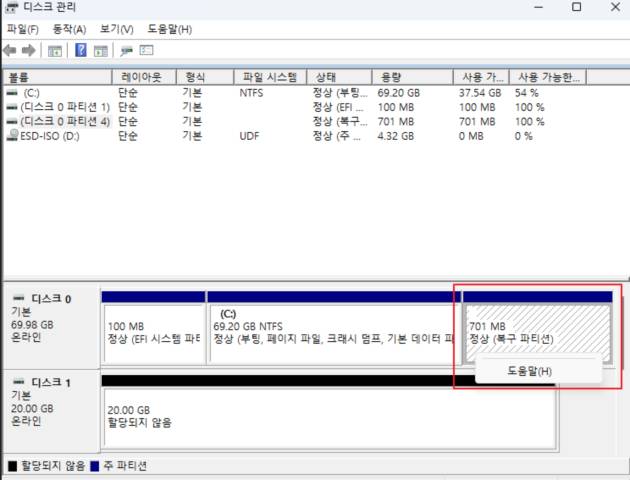This screenshot has height=480, width=630.
Task: Click the blue Help question mark icon
Action: point(80,50)
